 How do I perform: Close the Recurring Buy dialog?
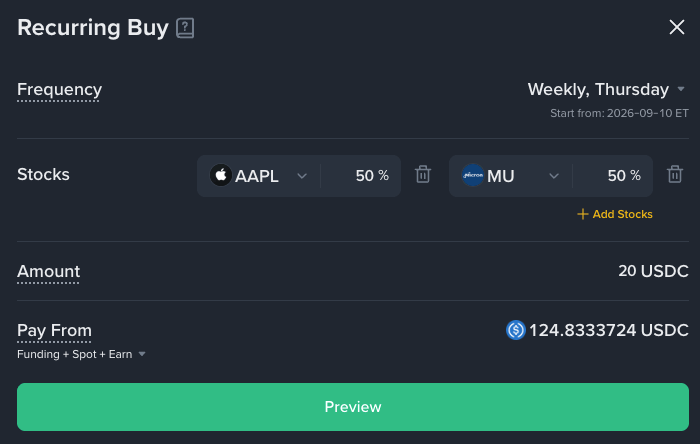(x=677, y=27)
